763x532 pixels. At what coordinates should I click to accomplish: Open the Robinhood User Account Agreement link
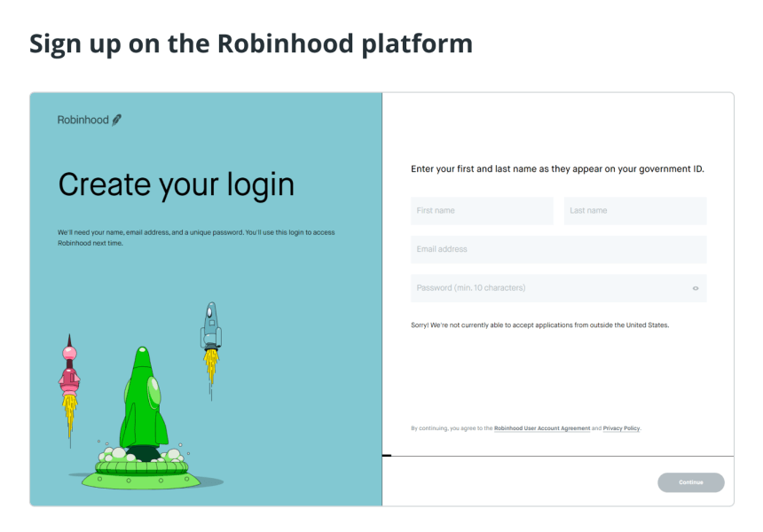tap(541, 428)
